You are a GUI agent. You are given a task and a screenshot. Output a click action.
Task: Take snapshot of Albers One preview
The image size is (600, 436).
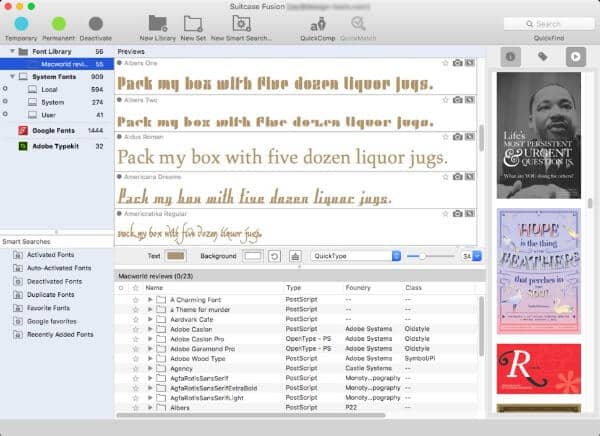457,63
